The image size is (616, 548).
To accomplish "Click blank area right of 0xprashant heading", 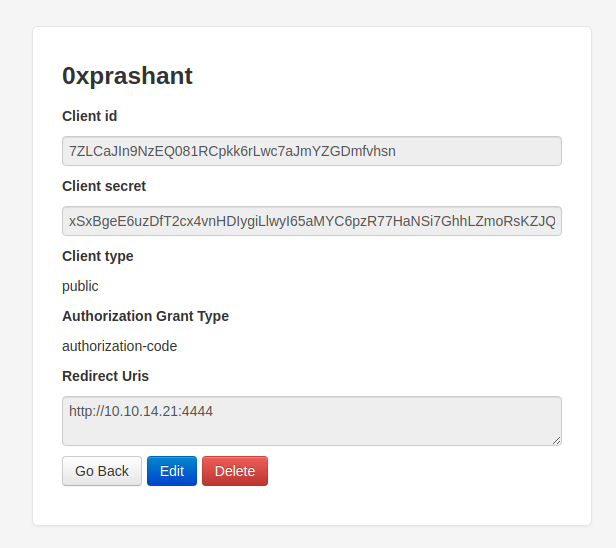I will [400, 76].
